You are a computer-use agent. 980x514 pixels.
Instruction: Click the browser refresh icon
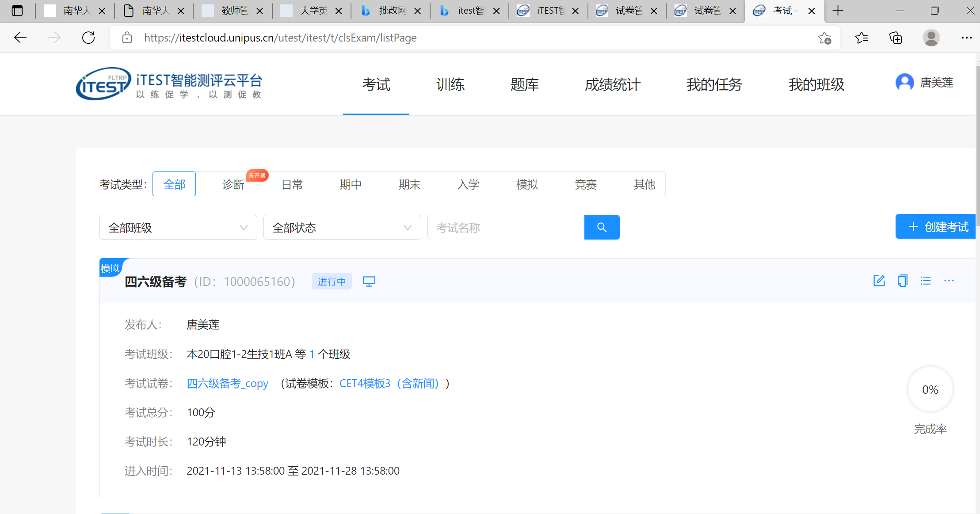[x=88, y=38]
